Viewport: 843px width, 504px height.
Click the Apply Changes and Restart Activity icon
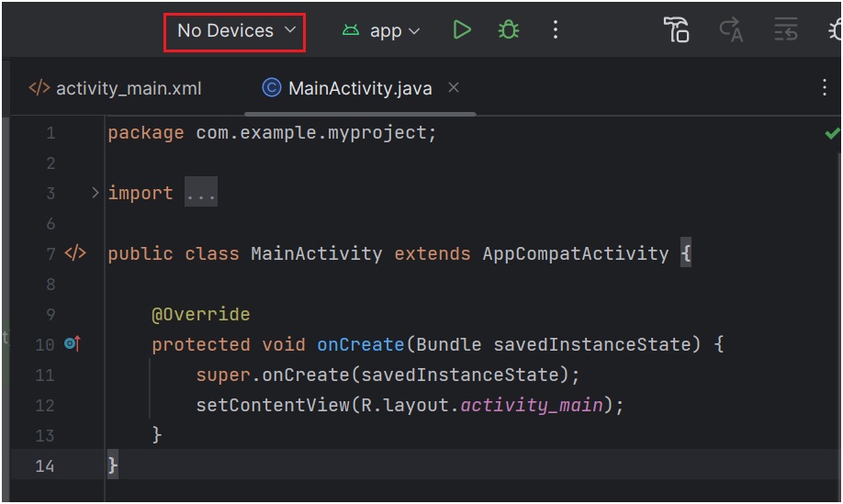point(731,30)
